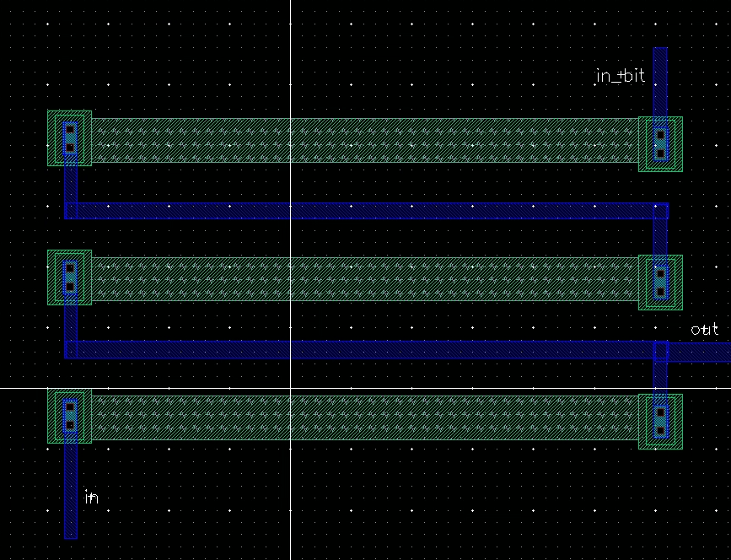Select the out pin label
Screen dimensions: 731x560
pos(704,330)
